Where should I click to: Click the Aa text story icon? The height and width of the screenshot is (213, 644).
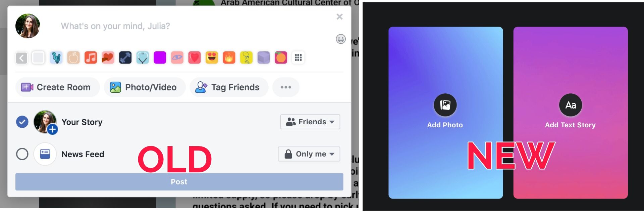pyautogui.click(x=571, y=105)
